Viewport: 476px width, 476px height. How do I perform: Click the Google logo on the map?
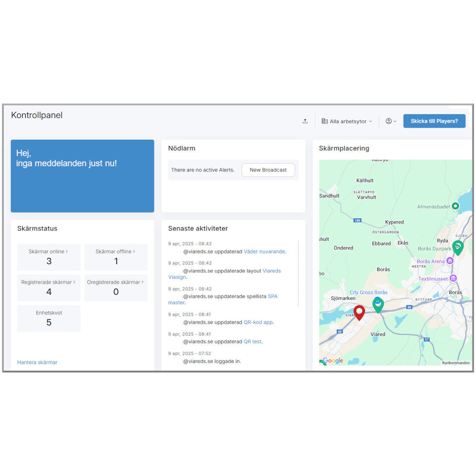(333, 361)
